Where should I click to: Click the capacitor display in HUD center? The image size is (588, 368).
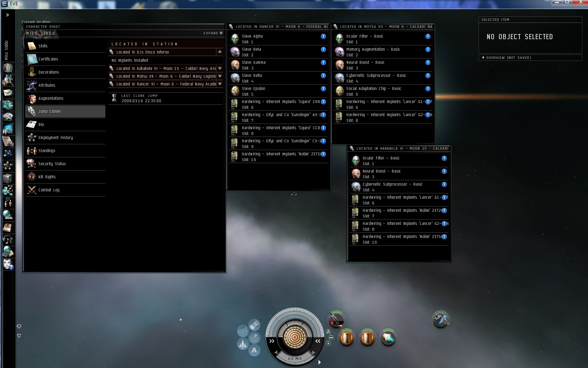pos(294,337)
